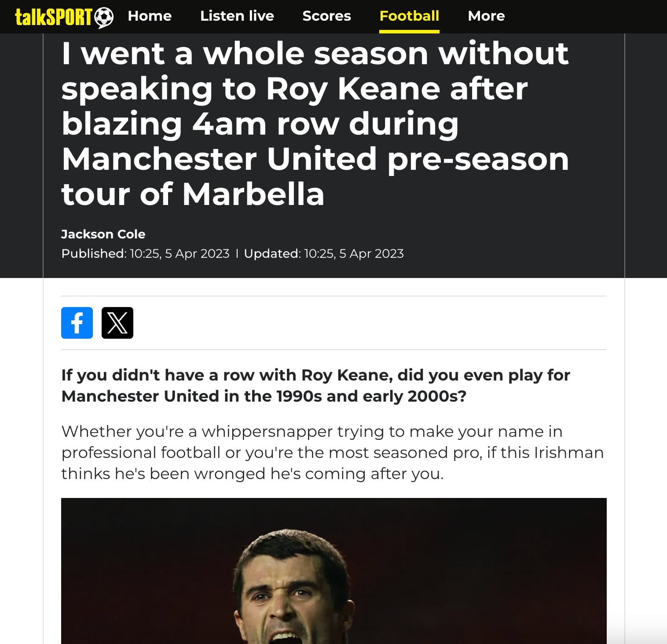667x644 pixels.
Task: Open author Jackson Cole's profile
Action: tap(103, 234)
